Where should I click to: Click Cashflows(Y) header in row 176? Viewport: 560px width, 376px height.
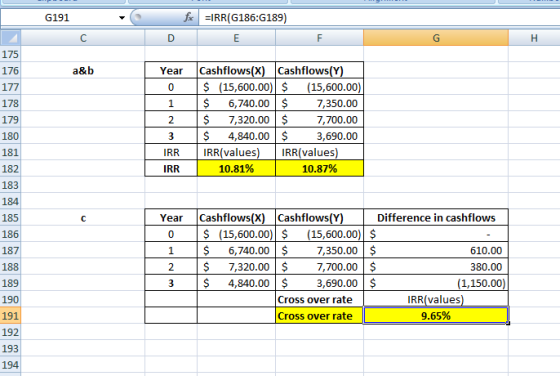[320, 71]
